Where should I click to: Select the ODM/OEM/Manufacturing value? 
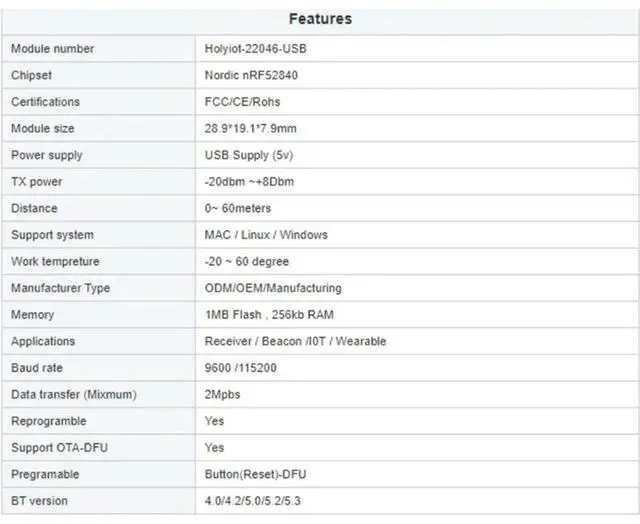[272, 288]
